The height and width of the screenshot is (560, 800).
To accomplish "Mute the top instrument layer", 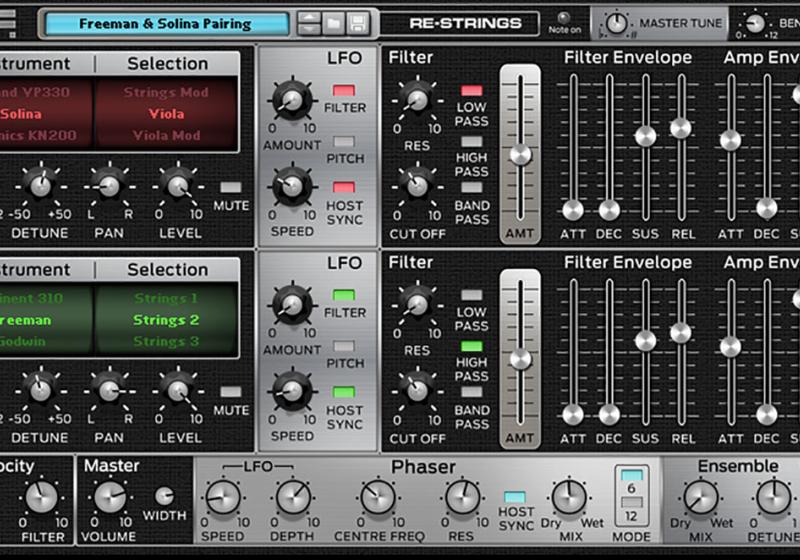I will point(231,187).
